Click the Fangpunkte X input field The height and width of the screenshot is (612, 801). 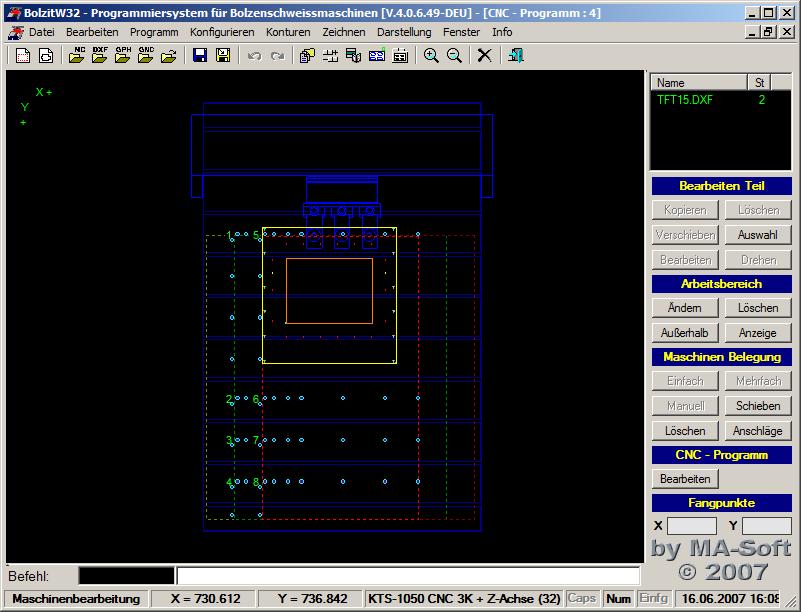(x=692, y=526)
